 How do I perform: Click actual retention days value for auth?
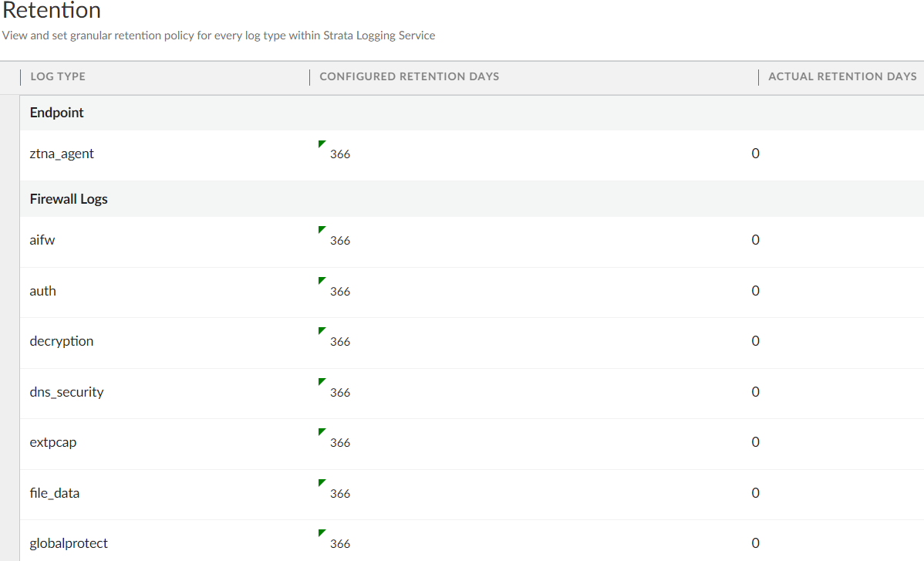755,291
